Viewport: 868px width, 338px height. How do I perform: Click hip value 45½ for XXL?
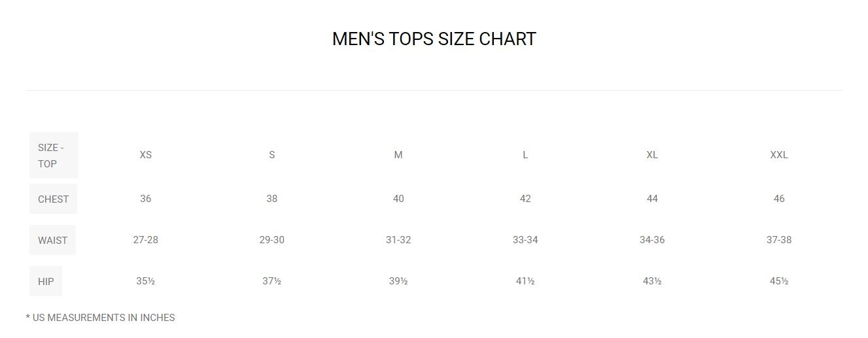click(779, 281)
